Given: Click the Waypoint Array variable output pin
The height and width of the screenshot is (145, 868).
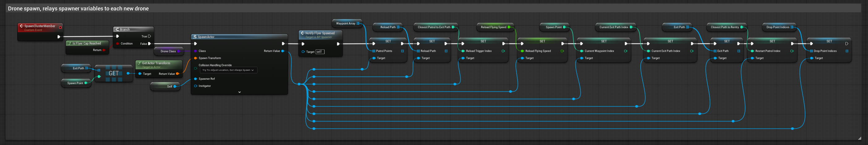Looking at the screenshot, I should (x=358, y=23).
